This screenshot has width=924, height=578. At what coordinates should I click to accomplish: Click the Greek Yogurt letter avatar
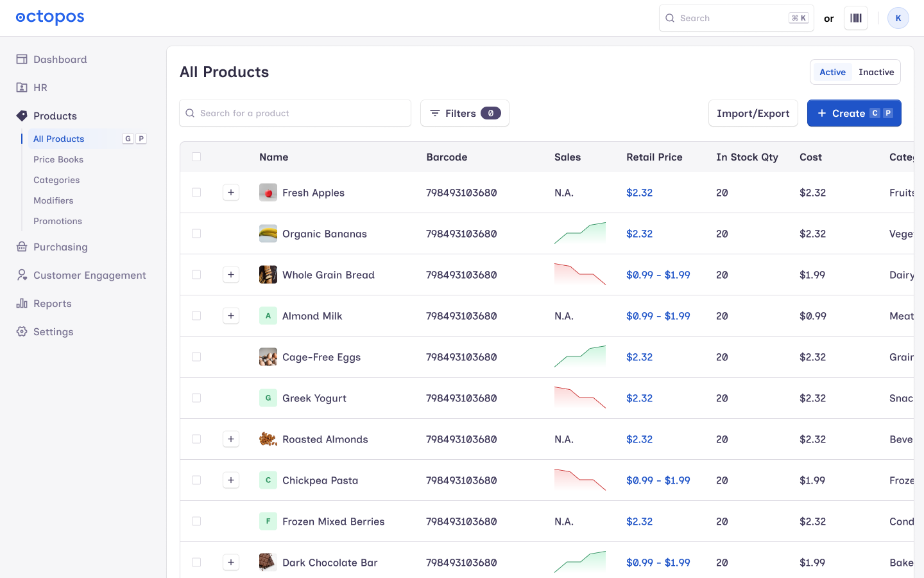(268, 398)
